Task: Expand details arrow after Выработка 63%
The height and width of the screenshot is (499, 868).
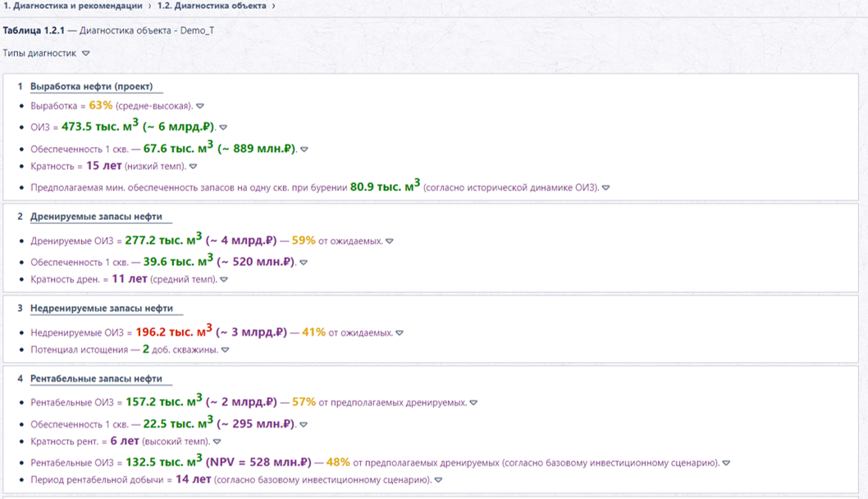Action: (x=200, y=107)
